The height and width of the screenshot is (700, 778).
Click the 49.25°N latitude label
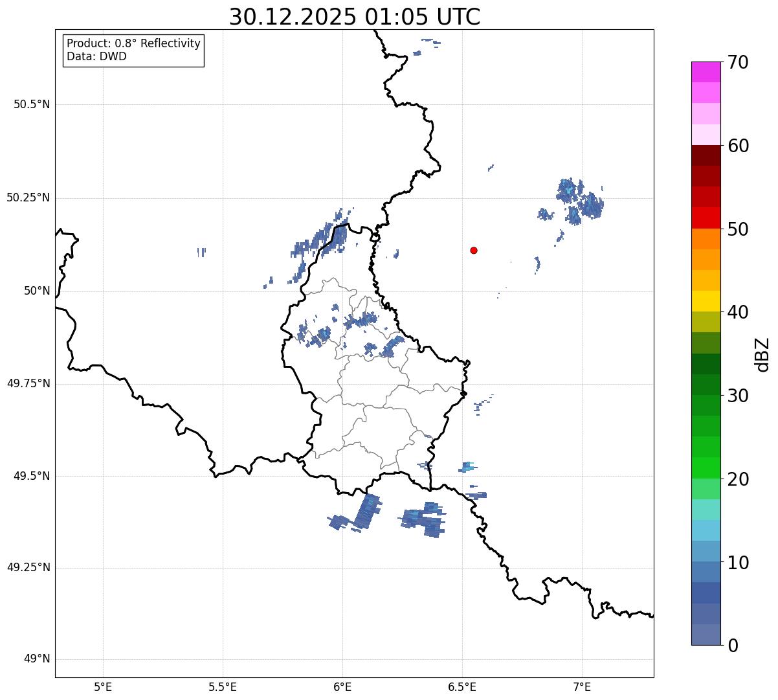28,568
